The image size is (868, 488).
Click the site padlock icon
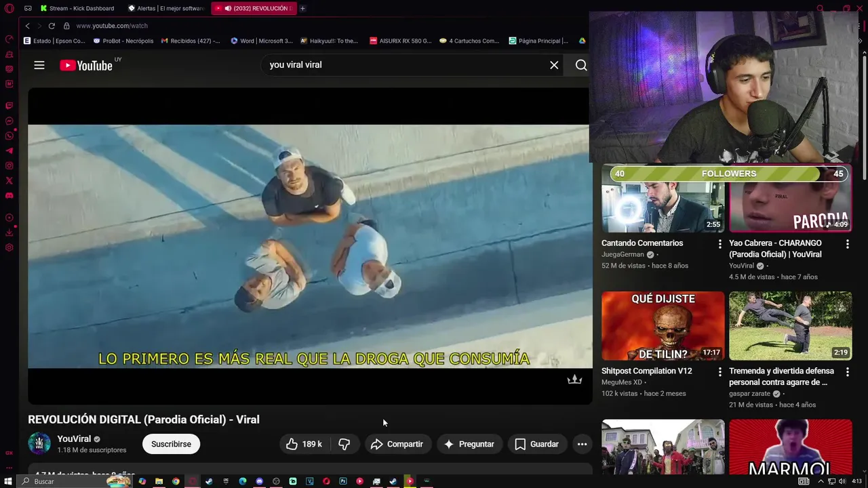pyautogui.click(x=66, y=26)
